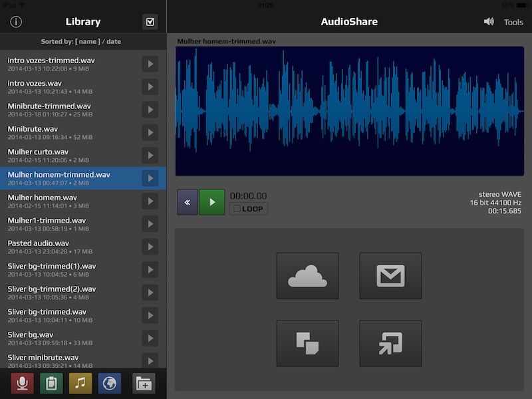
Task: Play Minibrute-trimmed.wav preview arrow
Action: [x=150, y=110]
